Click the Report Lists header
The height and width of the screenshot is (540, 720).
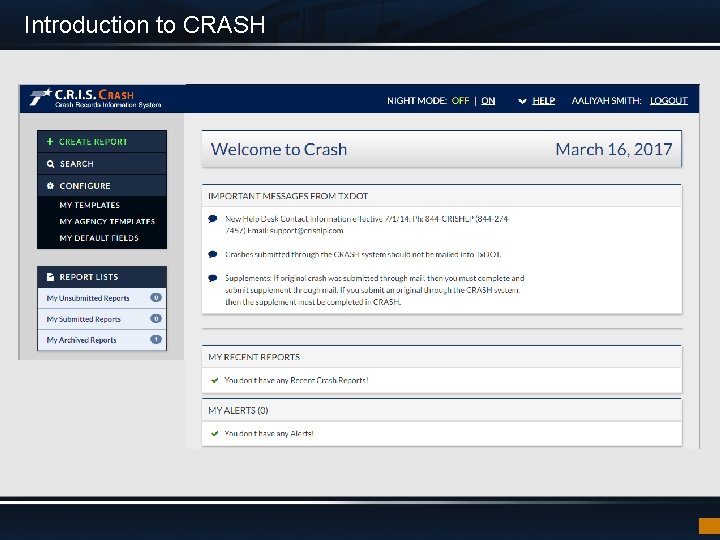(x=102, y=277)
